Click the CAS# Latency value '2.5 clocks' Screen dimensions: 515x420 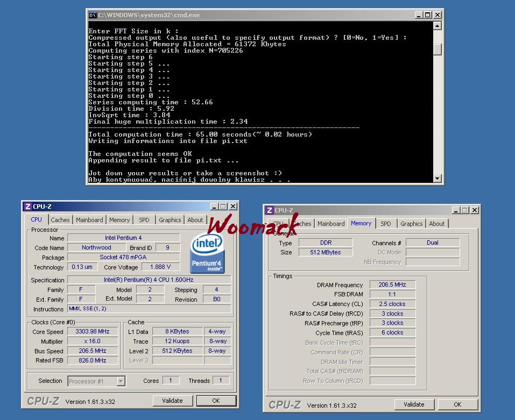click(392, 304)
